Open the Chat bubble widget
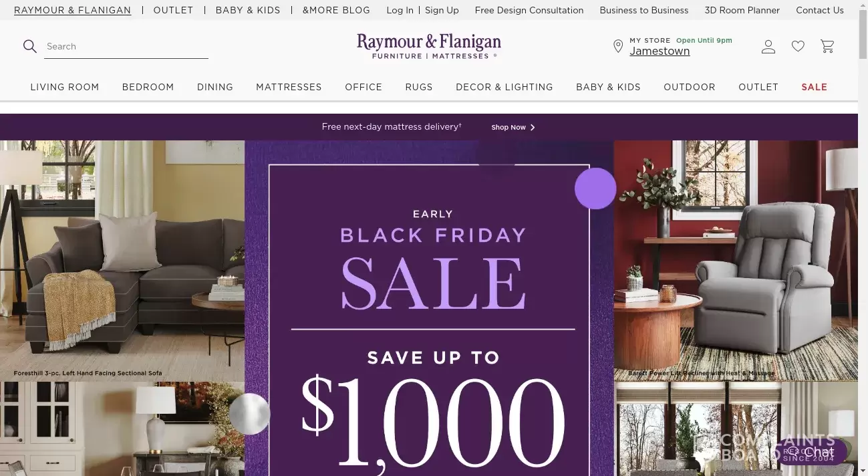Screen dimensions: 868x476 click(811, 452)
